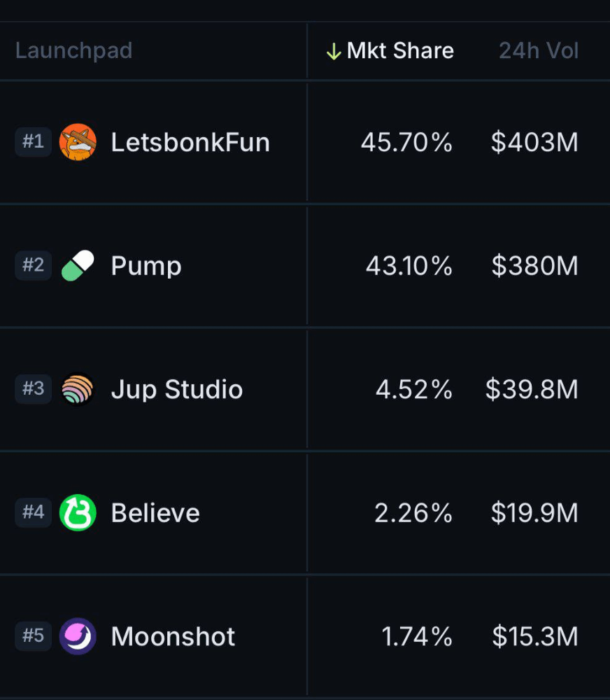This screenshot has width=610, height=700.
Task: Open the Jup Studio launchpad name
Action: [177, 390]
